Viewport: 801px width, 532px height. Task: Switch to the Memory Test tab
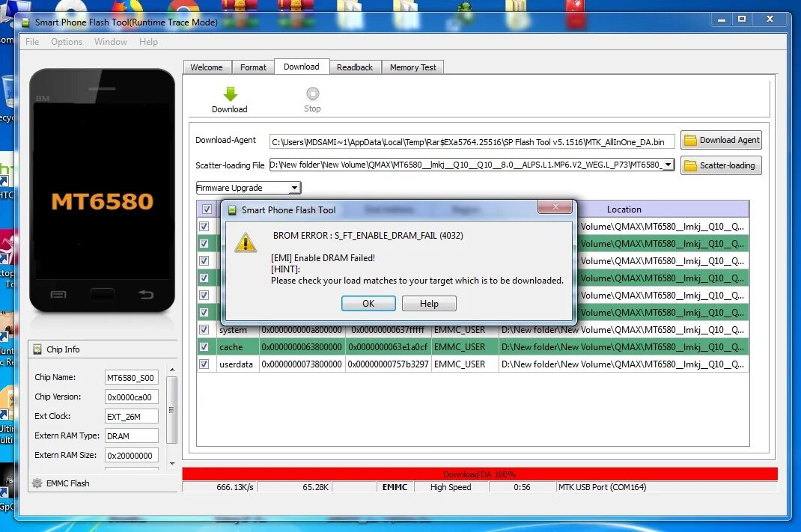pos(412,67)
